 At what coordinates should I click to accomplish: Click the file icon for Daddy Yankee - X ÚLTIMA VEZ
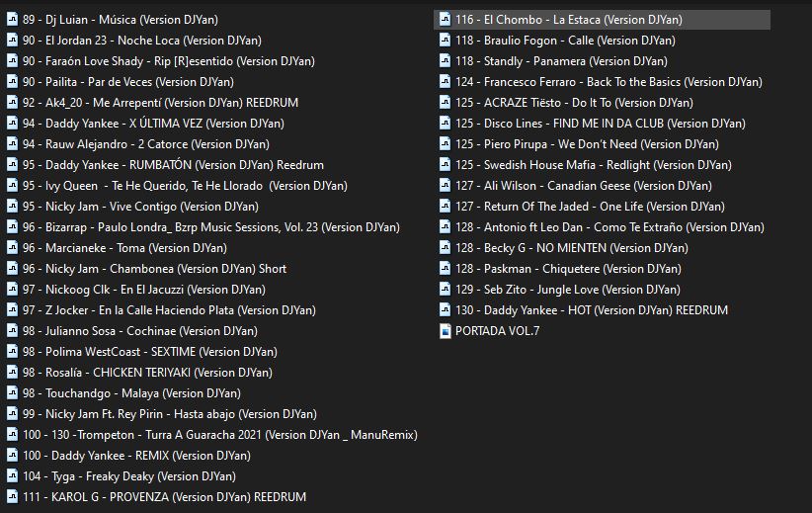click(x=12, y=123)
